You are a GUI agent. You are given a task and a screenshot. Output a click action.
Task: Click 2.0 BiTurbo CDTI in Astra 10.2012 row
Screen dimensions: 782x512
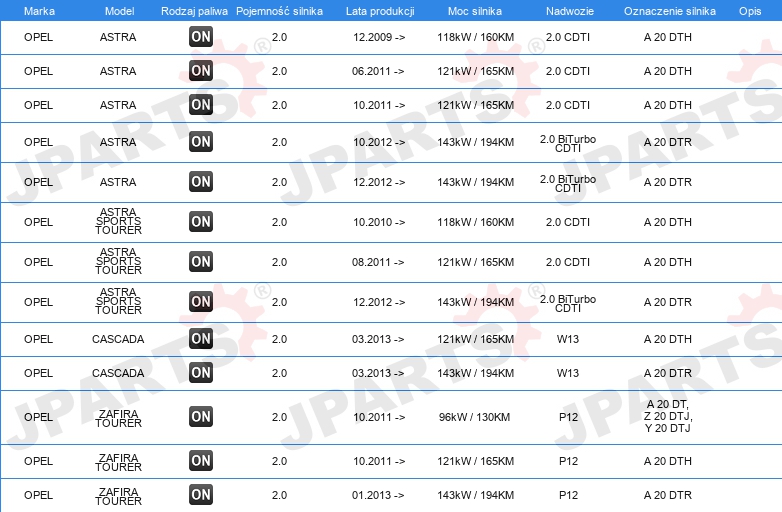click(568, 143)
